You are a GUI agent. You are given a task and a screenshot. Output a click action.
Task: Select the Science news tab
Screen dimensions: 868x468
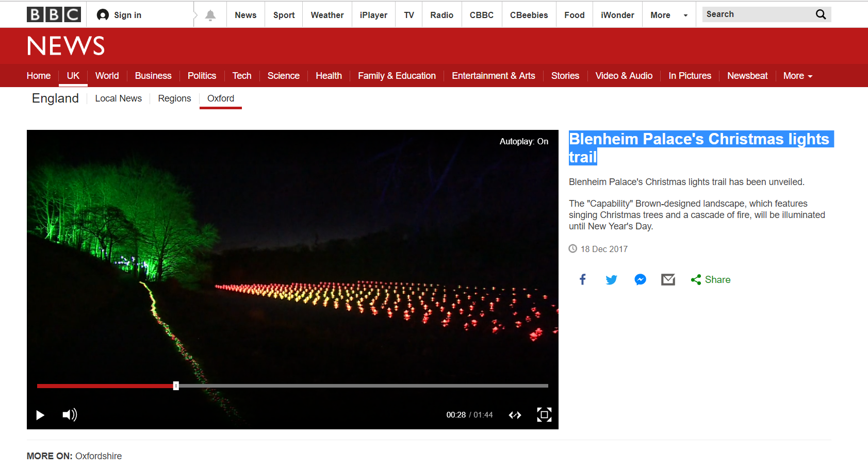tap(284, 76)
